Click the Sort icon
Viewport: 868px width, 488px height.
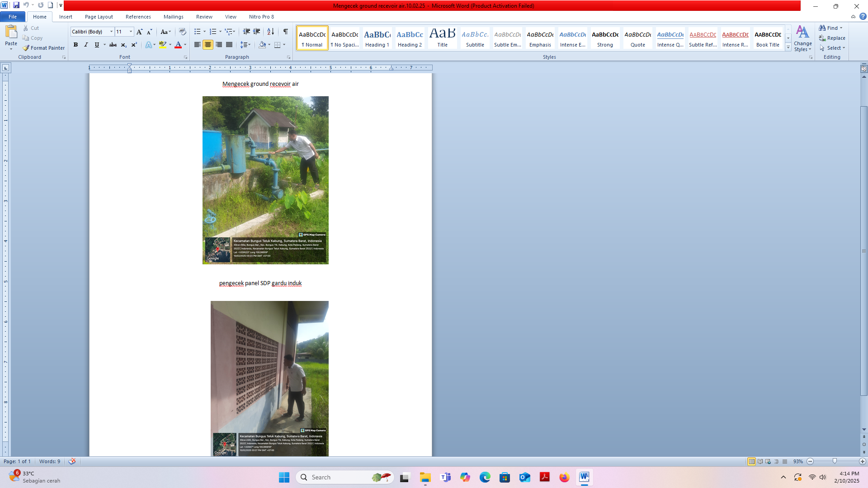270,32
